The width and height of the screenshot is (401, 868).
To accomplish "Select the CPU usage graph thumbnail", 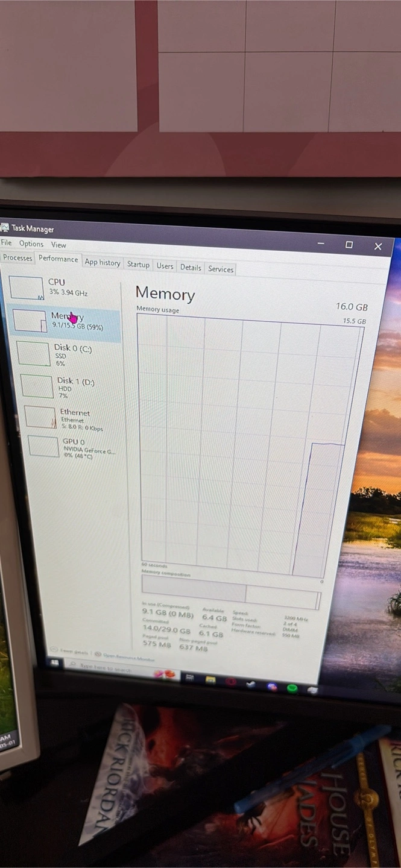I will click(x=27, y=288).
